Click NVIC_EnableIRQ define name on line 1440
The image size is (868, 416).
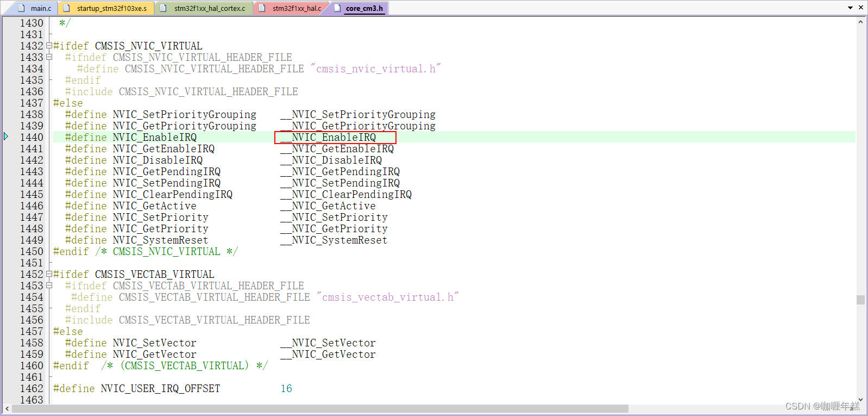(155, 137)
